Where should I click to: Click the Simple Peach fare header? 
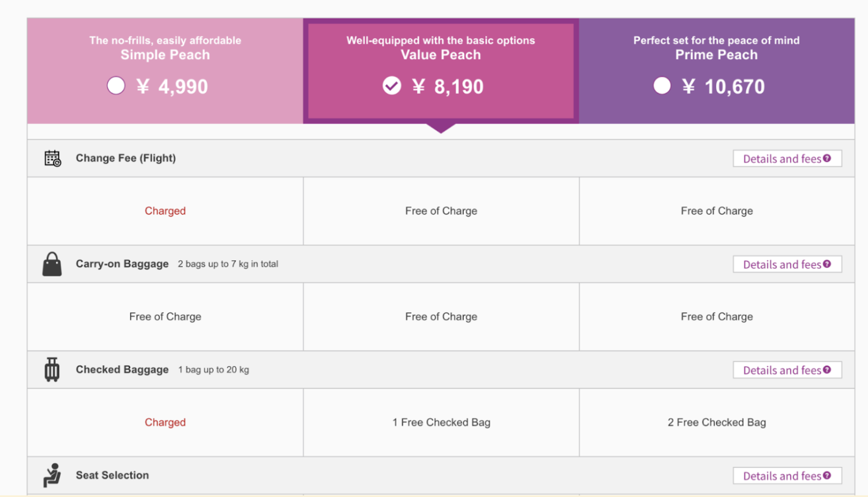click(x=165, y=55)
